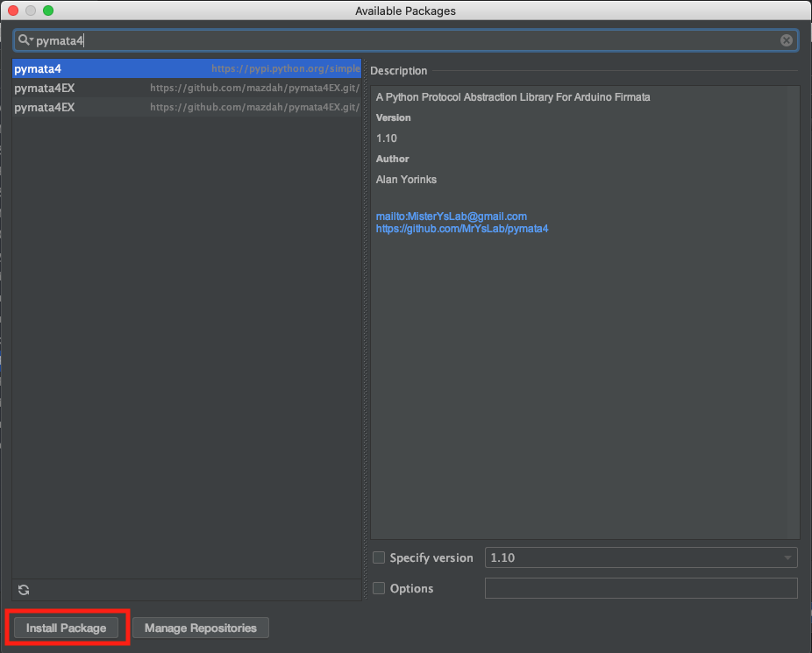The width and height of the screenshot is (812, 653).
Task: Open the github.com/MrYsLab/pymata4 link
Action: click(462, 229)
